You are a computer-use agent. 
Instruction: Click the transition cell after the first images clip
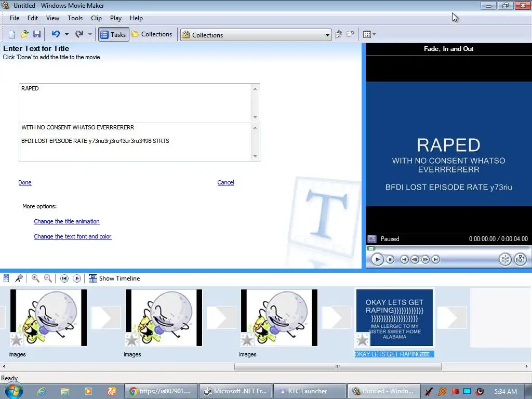[x=106, y=317]
